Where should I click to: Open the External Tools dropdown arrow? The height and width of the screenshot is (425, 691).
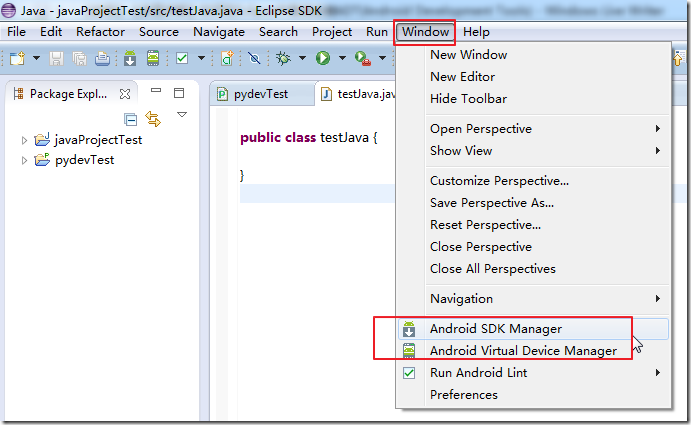383,58
